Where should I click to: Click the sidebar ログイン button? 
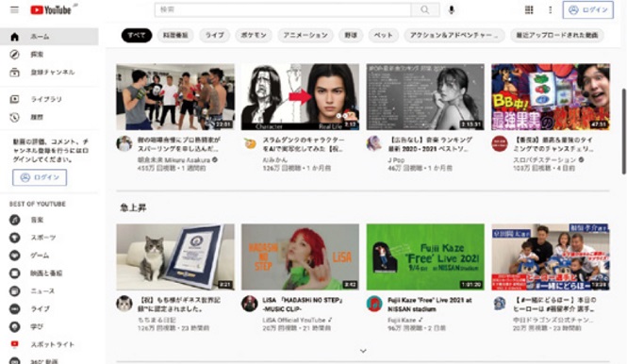click(x=40, y=177)
